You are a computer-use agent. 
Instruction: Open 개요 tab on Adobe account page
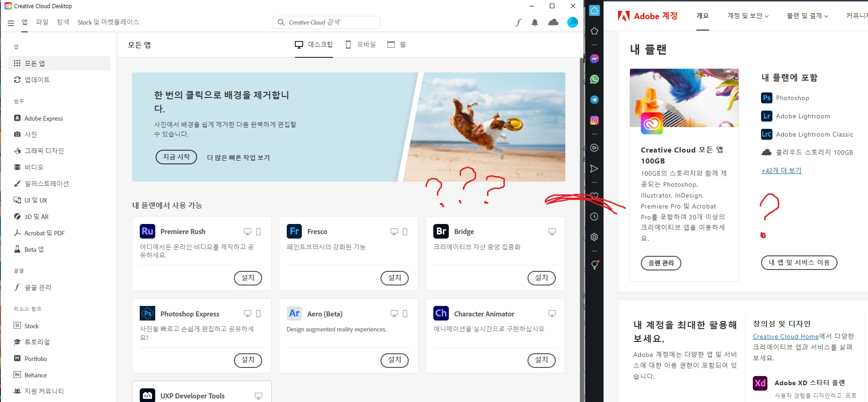pyautogui.click(x=702, y=16)
